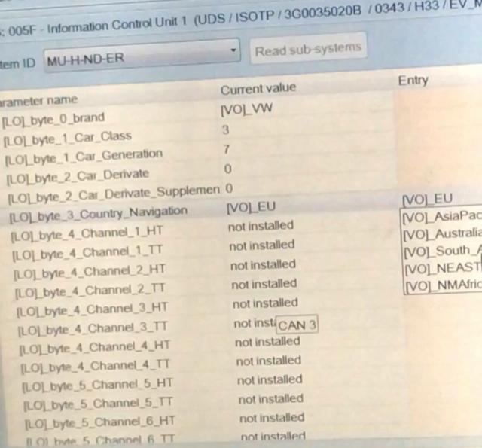This screenshot has width=482, height=448.
Task: Click the [VO]_VW current value cell
Action: [x=246, y=108]
